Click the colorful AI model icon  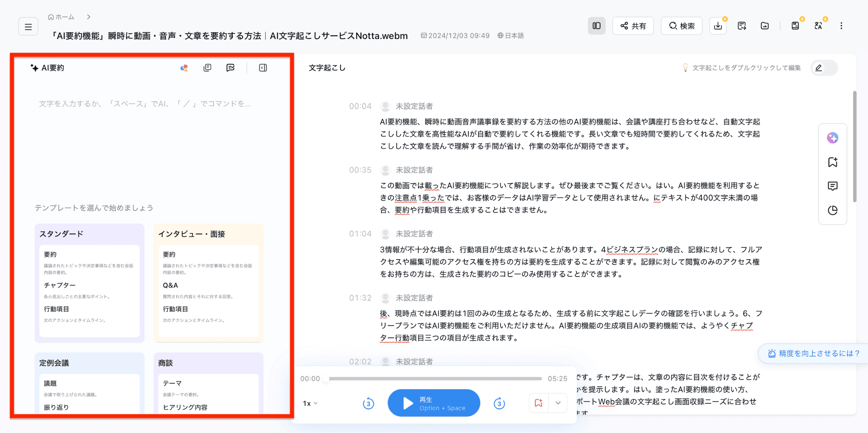point(184,68)
